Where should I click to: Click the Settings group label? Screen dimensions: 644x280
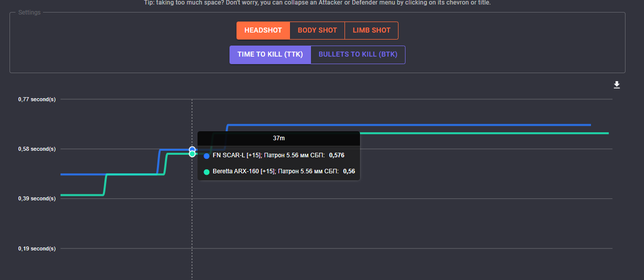point(29,12)
